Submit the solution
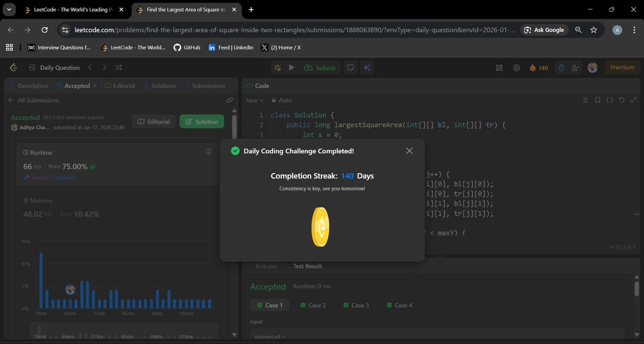Image resolution: width=644 pixels, height=344 pixels. [x=320, y=68]
